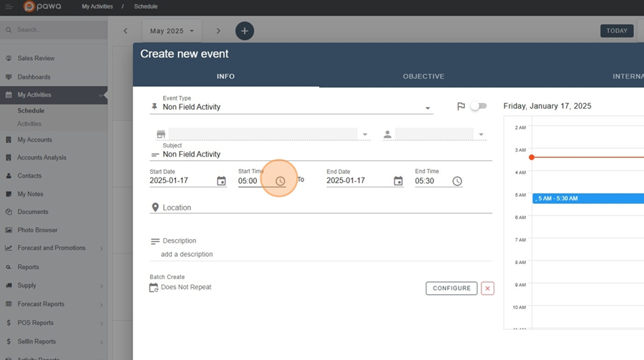Screen dimensions: 644x360
Task: Go to the previous month arrow
Action: 125,31
